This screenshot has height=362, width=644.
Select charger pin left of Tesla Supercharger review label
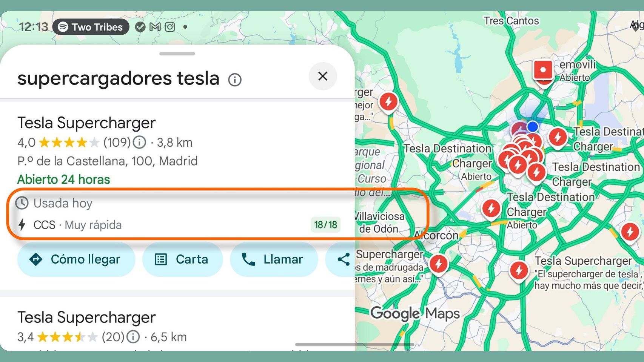pyautogui.click(x=519, y=271)
